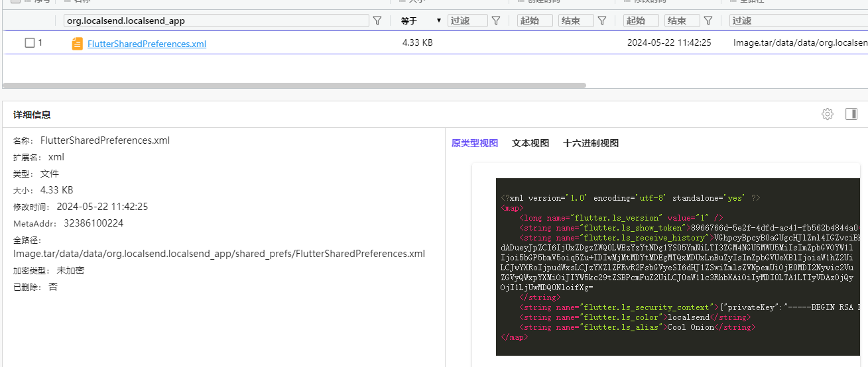Click the flutter.ls_security_context line
868x367 pixels.
pyautogui.click(x=690, y=307)
